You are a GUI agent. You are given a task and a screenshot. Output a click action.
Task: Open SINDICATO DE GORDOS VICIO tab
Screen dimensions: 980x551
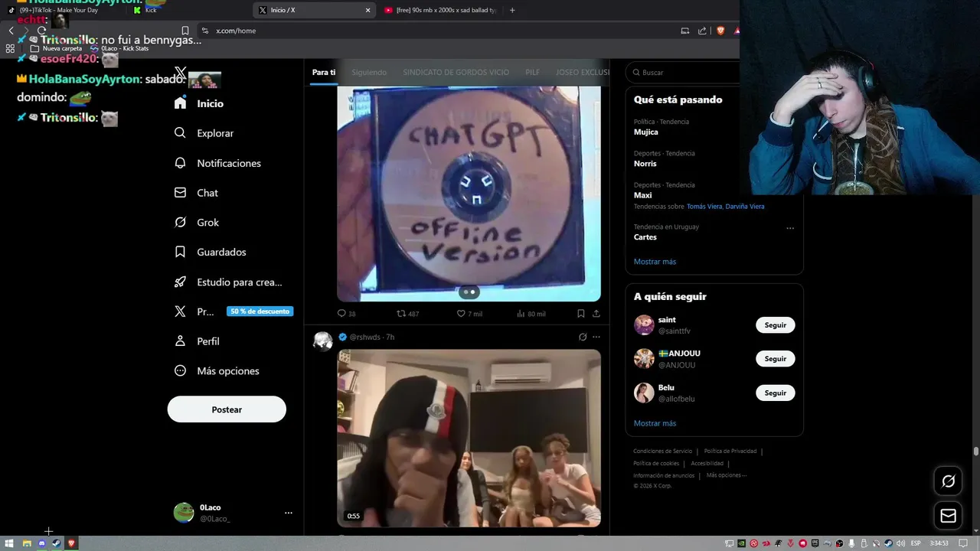(x=456, y=72)
